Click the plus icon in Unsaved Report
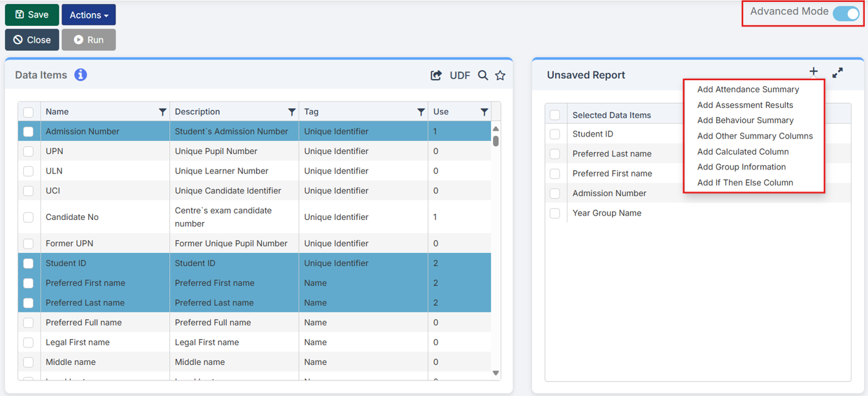 click(x=813, y=72)
